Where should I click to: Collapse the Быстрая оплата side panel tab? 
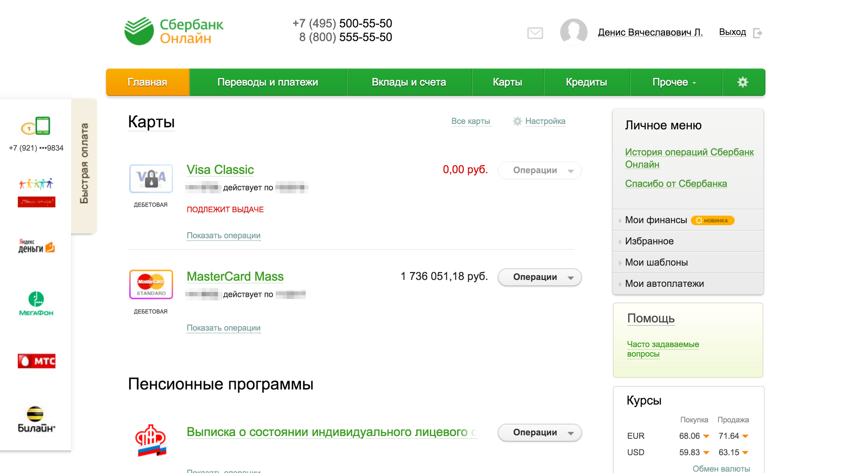point(84,165)
